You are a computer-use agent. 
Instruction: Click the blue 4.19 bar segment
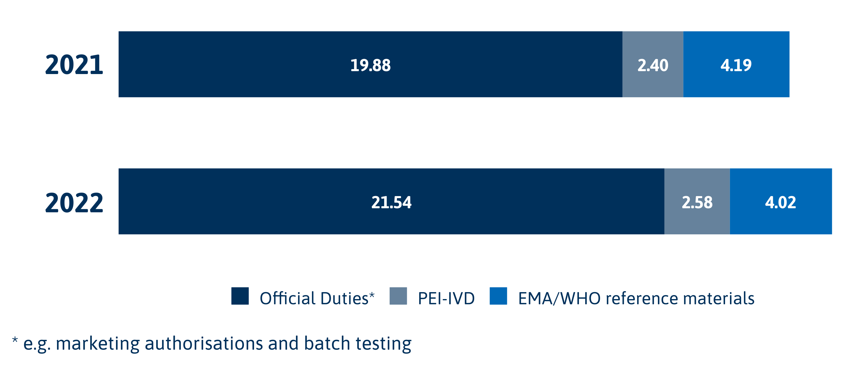(736, 65)
